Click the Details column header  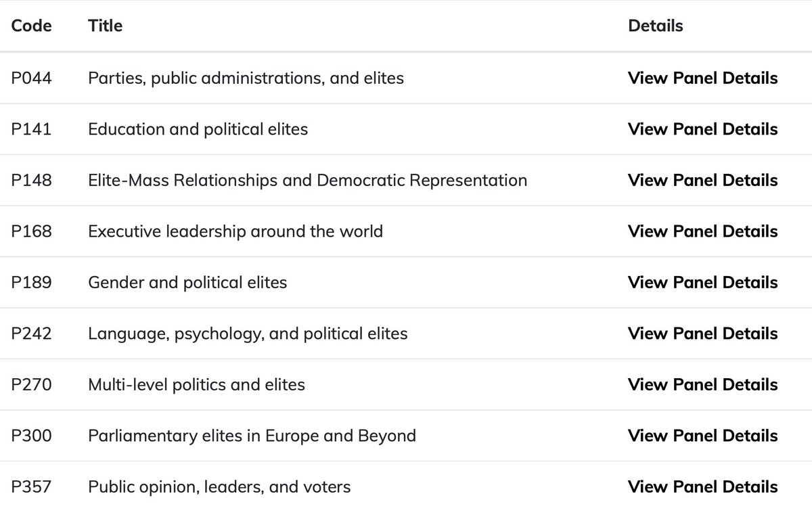pyautogui.click(x=655, y=26)
